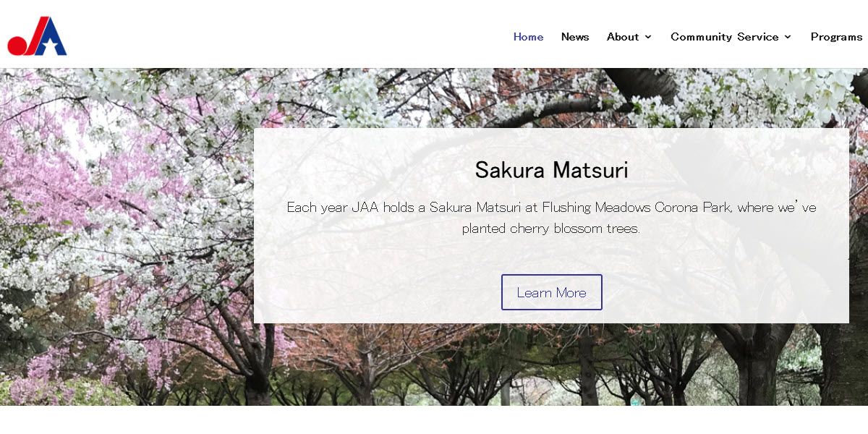The height and width of the screenshot is (434, 868).
Task: Click the JAA logo icon
Action: (37, 36)
